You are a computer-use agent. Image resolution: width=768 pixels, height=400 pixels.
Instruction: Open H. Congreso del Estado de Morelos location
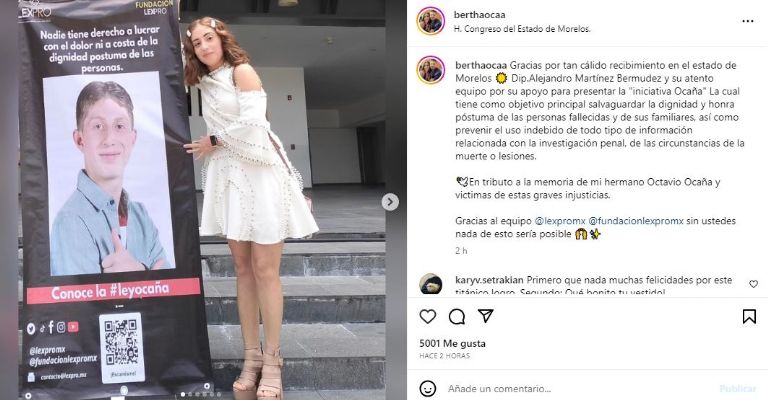(522, 29)
